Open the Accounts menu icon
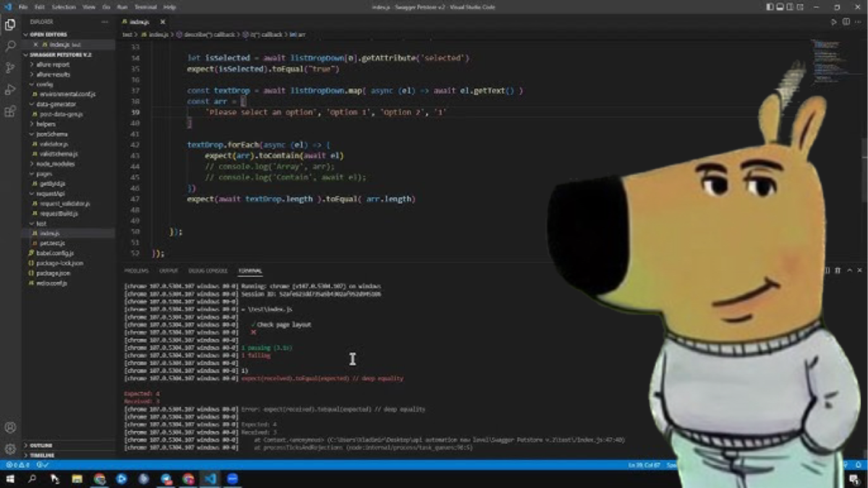868x488 pixels. pyautogui.click(x=10, y=427)
